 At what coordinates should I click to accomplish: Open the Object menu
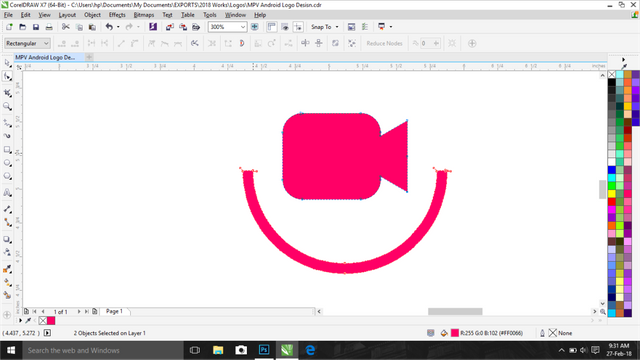coord(92,15)
